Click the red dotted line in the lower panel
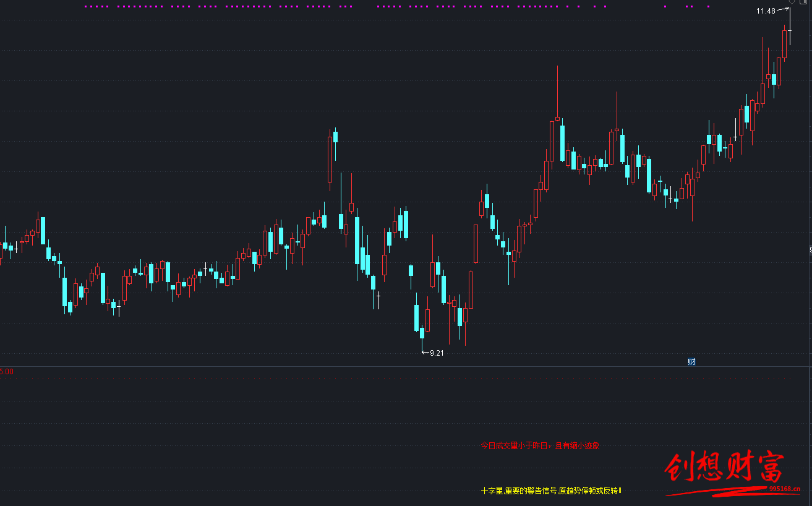This screenshot has height=506, width=812. [396, 379]
